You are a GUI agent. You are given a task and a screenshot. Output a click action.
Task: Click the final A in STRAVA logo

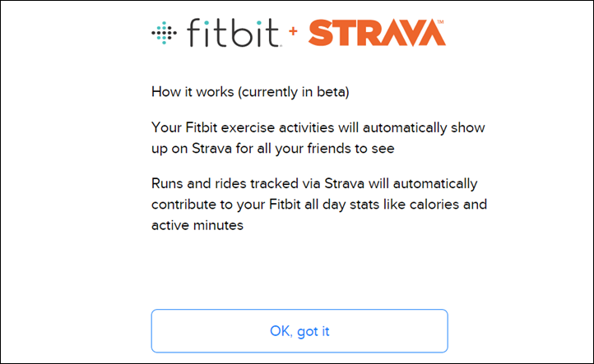429,33
